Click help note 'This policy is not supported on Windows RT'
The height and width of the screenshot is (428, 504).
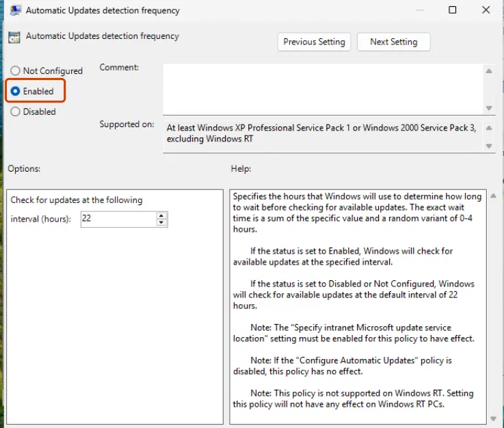pyautogui.click(x=354, y=399)
